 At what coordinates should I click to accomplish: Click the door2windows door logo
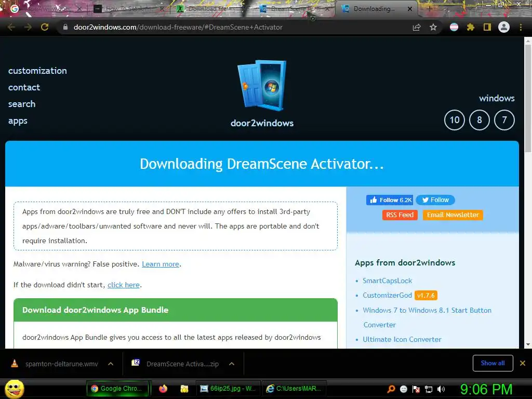click(x=262, y=86)
